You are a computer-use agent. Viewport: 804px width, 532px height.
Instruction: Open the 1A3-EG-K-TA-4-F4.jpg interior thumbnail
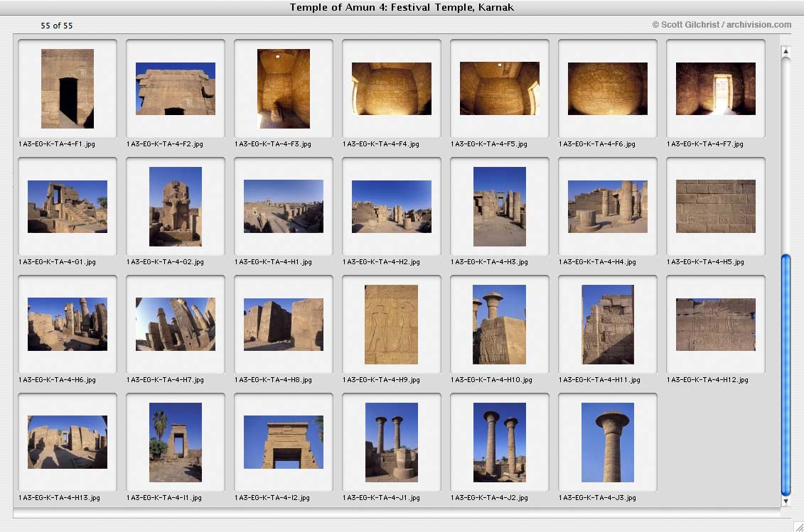click(391, 89)
